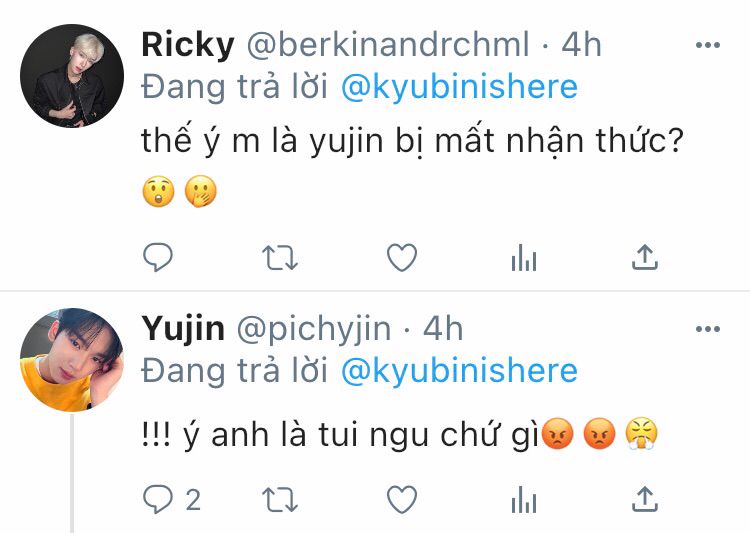Open the Yujin display name
The height and width of the screenshot is (533, 750).
[183, 330]
